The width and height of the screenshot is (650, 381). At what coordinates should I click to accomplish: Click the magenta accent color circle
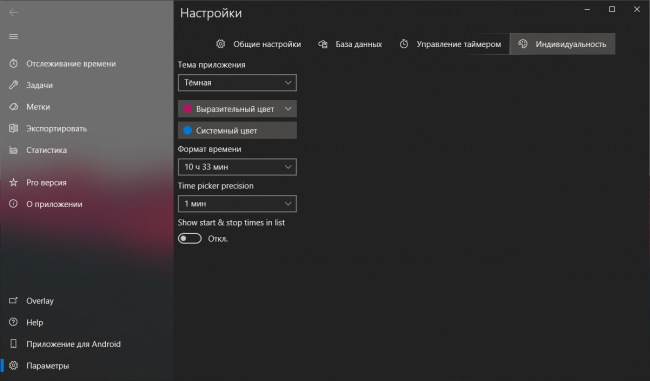click(x=187, y=109)
